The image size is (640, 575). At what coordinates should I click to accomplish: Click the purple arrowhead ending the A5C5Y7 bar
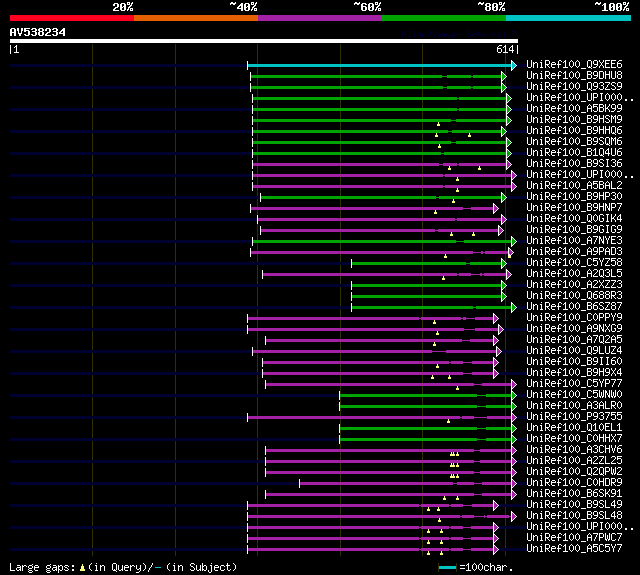pos(496,550)
